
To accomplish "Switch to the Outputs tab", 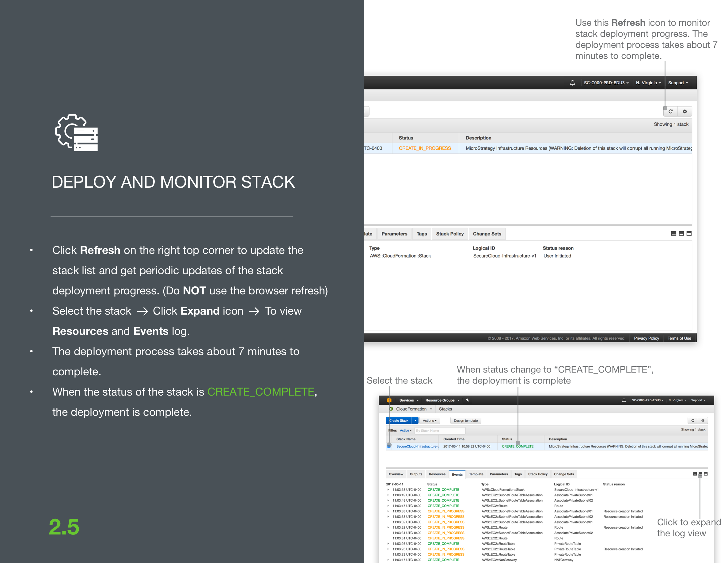I will (x=416, y=474).
